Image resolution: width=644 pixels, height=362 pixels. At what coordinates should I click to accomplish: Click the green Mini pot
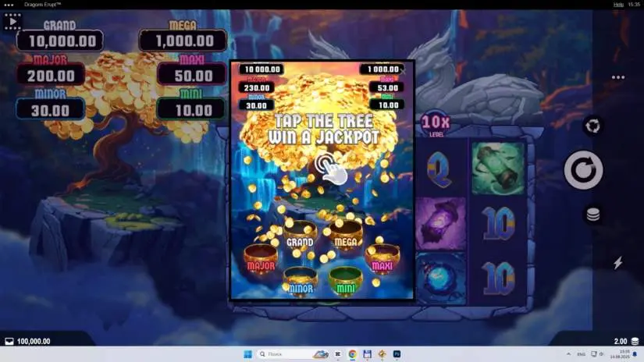coord(346,282)
